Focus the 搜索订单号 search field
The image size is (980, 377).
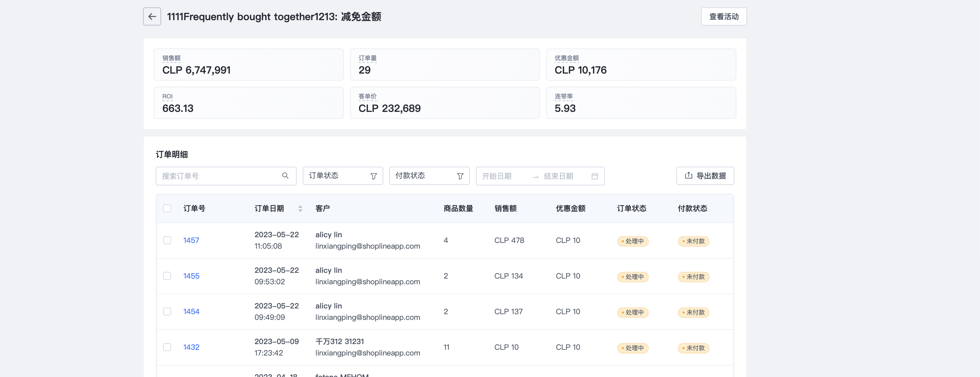219,176
